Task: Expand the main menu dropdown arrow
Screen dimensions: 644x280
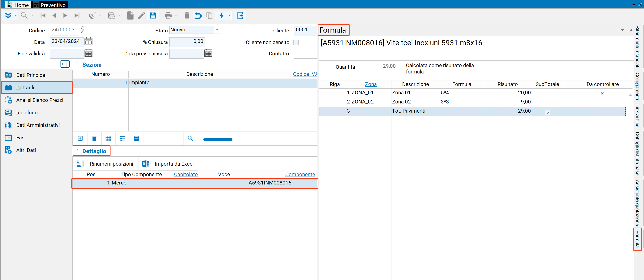Action: point(16,15)
